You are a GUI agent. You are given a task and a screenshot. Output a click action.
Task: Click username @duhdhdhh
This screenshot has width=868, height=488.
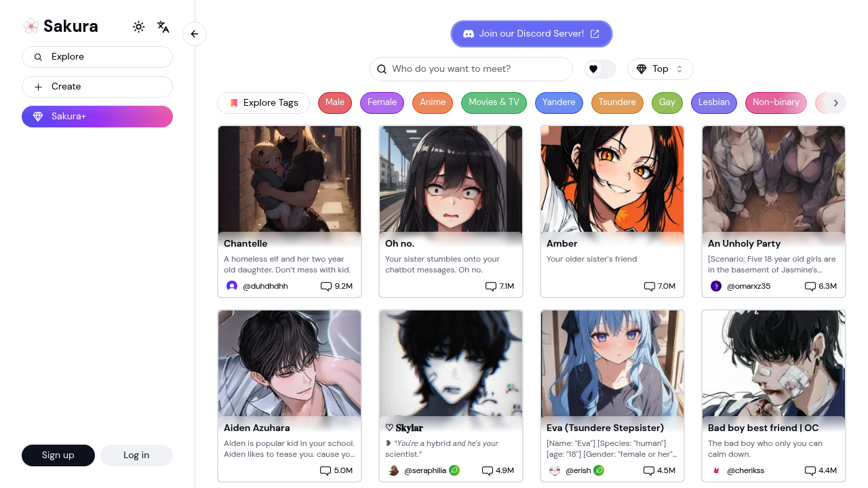click(x=265, y=287)
